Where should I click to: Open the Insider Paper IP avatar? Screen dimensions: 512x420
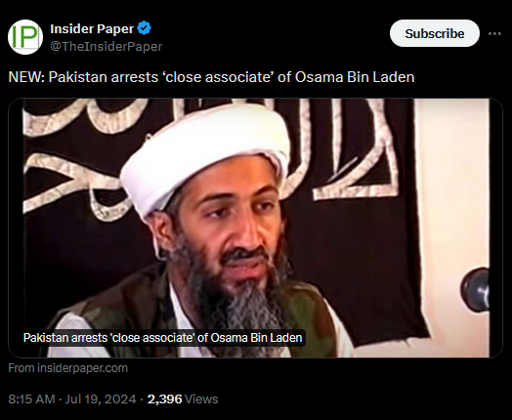tap(25, 37)
